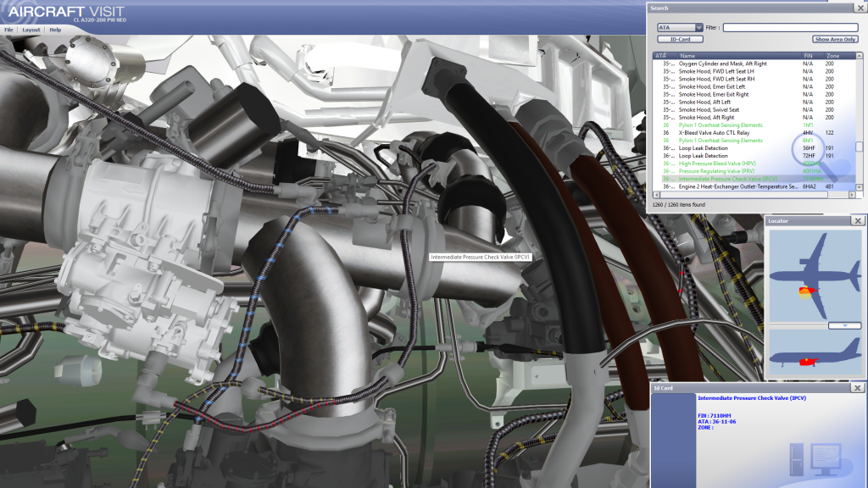This screenshot has height=488, width=868.
Task: Close the Id Card panel
Action: (858, 388)
